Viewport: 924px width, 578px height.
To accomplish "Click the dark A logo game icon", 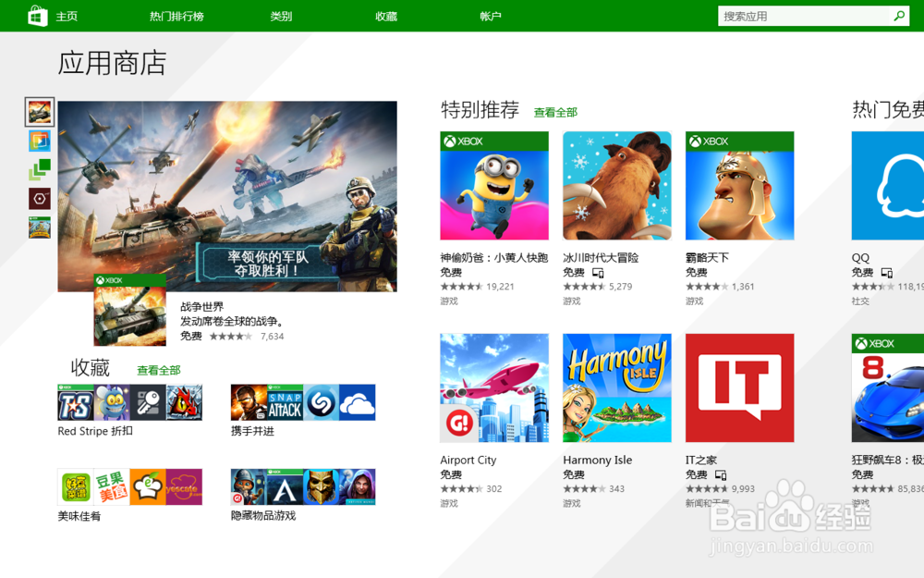I will pos(286,487).
